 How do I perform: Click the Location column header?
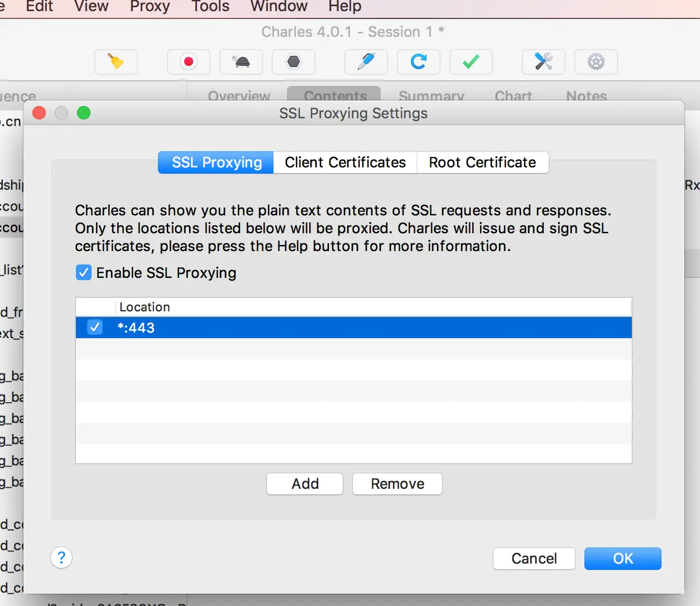373,307
